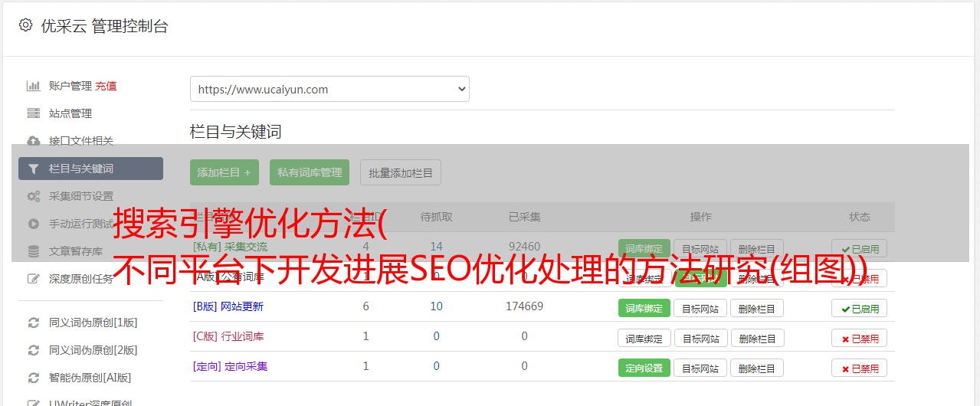Click the 已采集 value 92460
980x406 pixels.
524,247
